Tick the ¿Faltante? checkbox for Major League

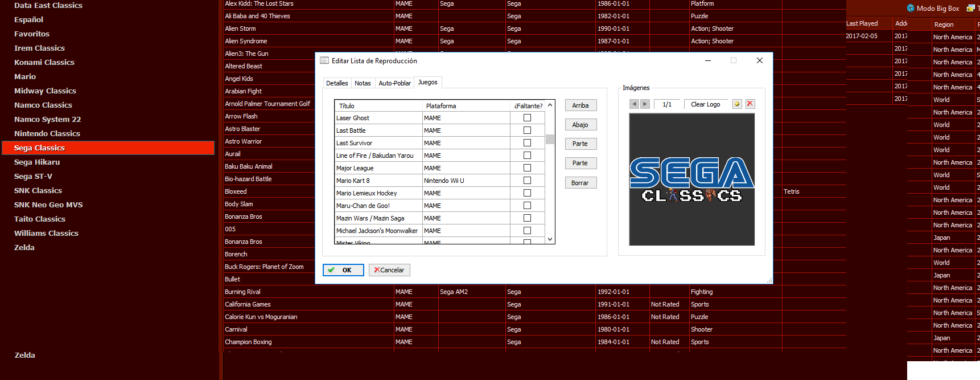[527, 168]
